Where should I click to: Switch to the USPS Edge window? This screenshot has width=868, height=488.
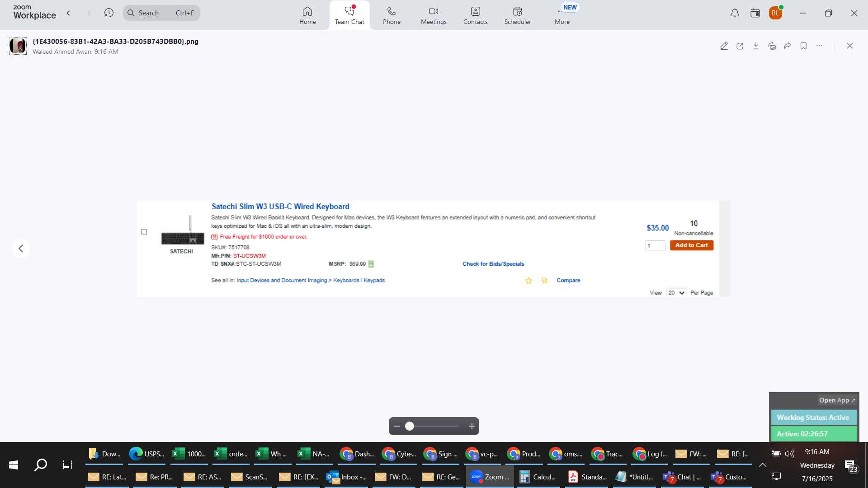(x=146, y=454)
